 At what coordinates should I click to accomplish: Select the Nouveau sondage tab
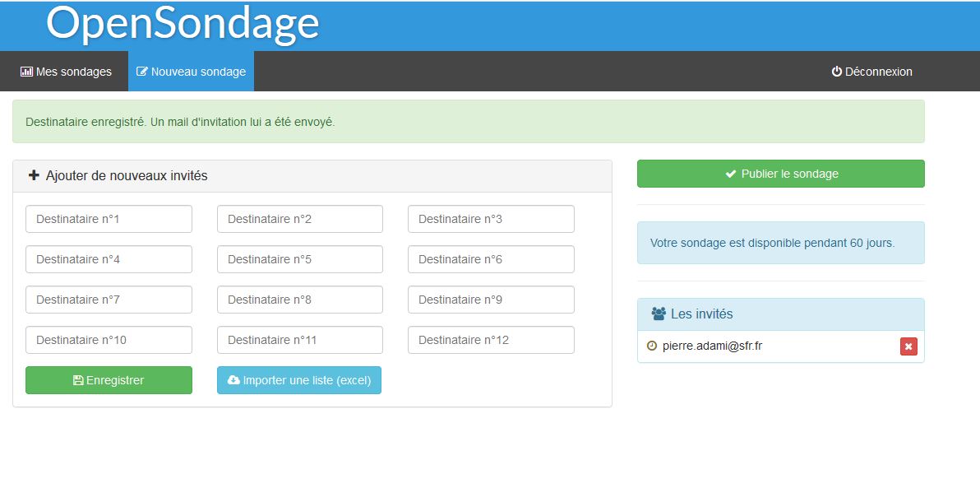[x=191, y=72]
